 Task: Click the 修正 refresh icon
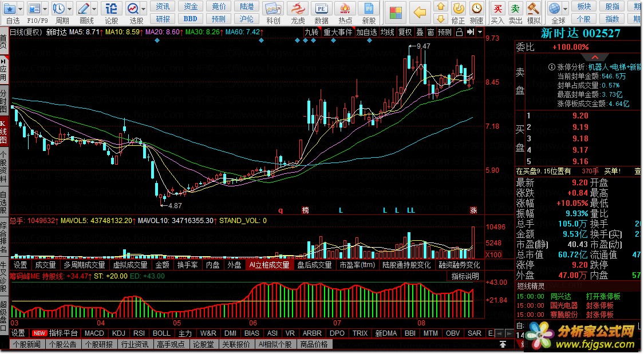point(459,8)
